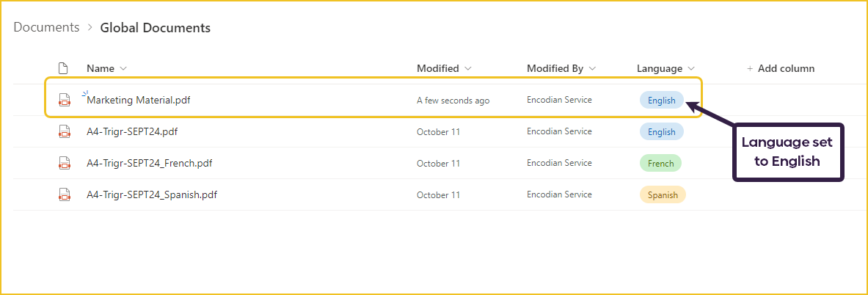The width and height of the screenshot is (868, 295).
Task: Select Global Documents breadcrumb
Action: click(155, 28)
